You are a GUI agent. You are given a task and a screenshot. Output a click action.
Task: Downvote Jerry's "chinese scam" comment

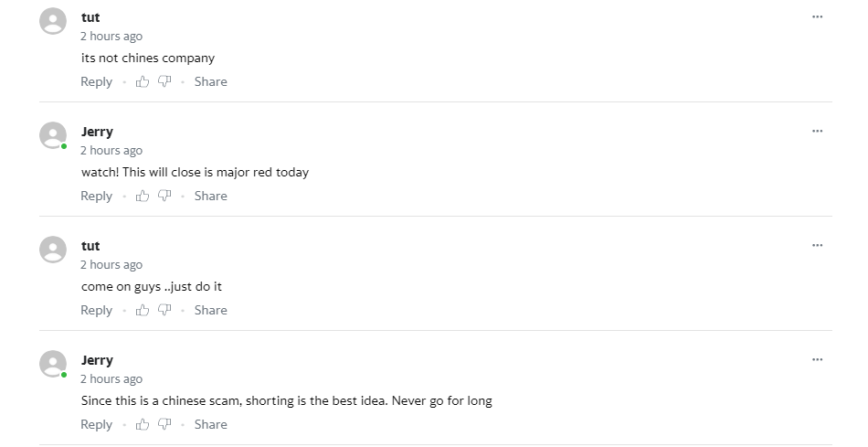click(x=164, y=424)
